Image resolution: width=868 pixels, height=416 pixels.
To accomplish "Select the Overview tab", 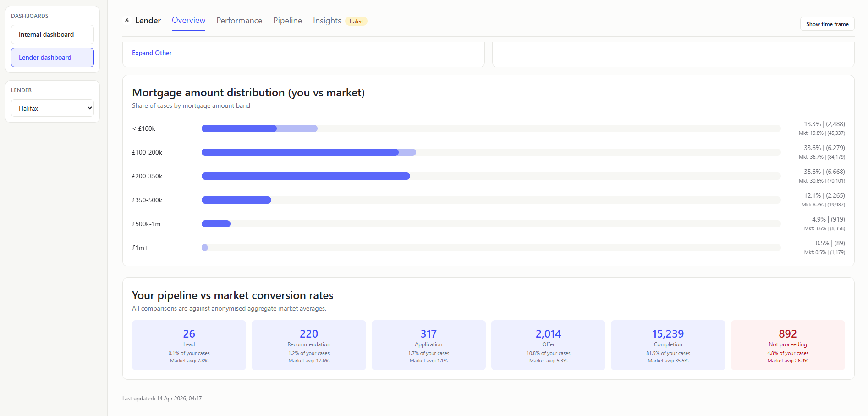I will point(188,20).
